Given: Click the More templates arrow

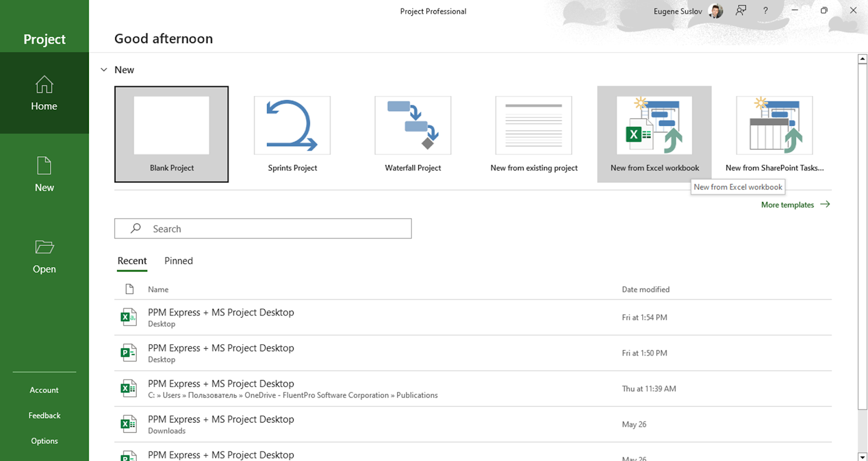Looking at the screenshot, I should coord(825,204).
